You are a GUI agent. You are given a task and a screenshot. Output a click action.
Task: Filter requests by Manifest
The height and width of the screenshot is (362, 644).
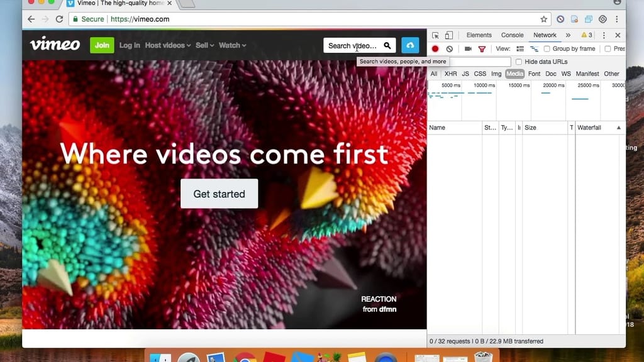click(x=587, y=74)
